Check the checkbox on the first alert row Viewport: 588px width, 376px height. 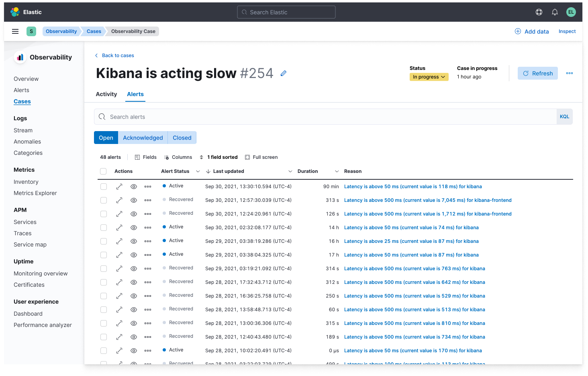click(104, 186)
